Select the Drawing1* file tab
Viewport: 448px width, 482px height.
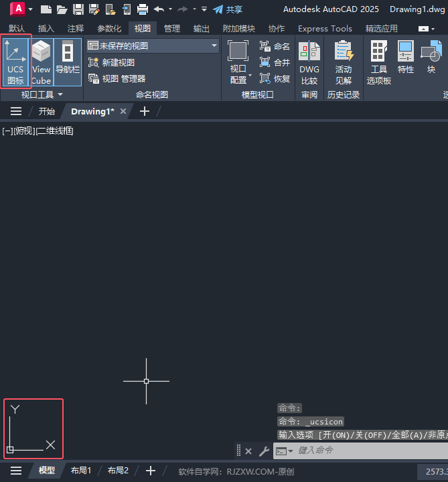point(92,111)
